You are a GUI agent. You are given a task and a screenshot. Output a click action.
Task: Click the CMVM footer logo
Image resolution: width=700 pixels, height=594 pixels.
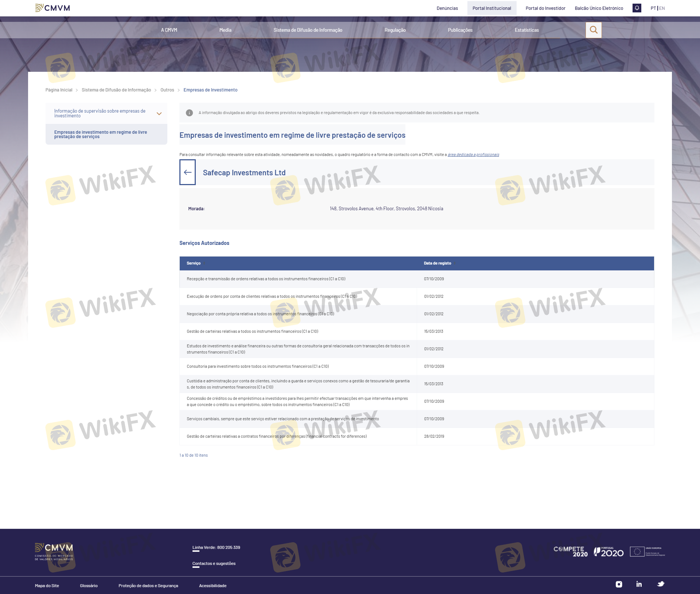pos(54,552)
